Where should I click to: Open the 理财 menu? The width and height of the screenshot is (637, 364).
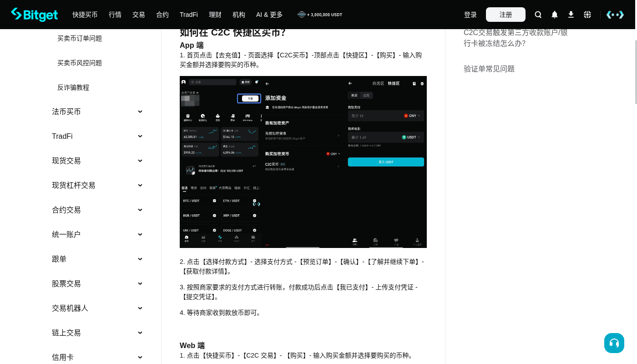tap(215, 15)
